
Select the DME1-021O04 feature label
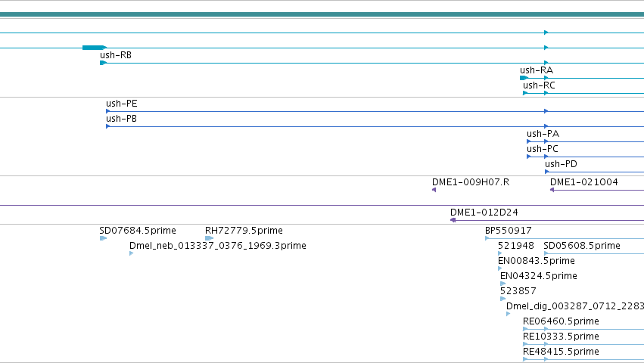point(584,182)
